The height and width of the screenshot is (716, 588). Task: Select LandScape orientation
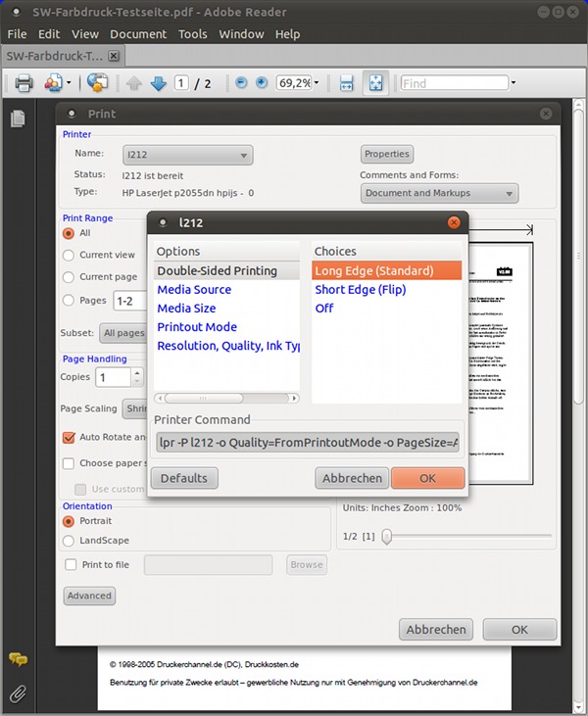point(68,541)
